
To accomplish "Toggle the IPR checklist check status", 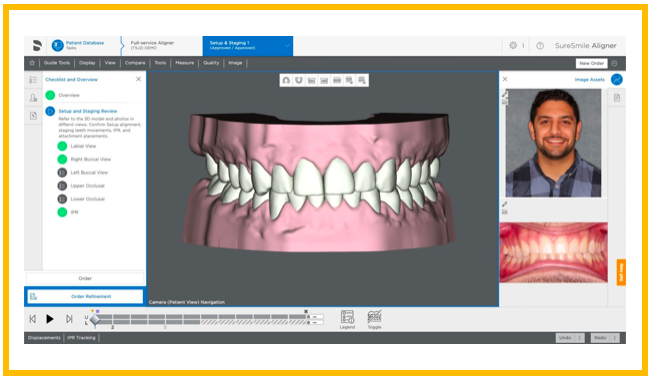I will coord(62,212).
